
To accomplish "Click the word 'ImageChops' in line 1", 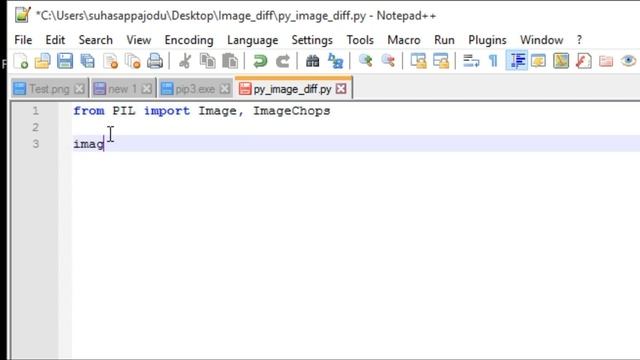I will (291, 111).
